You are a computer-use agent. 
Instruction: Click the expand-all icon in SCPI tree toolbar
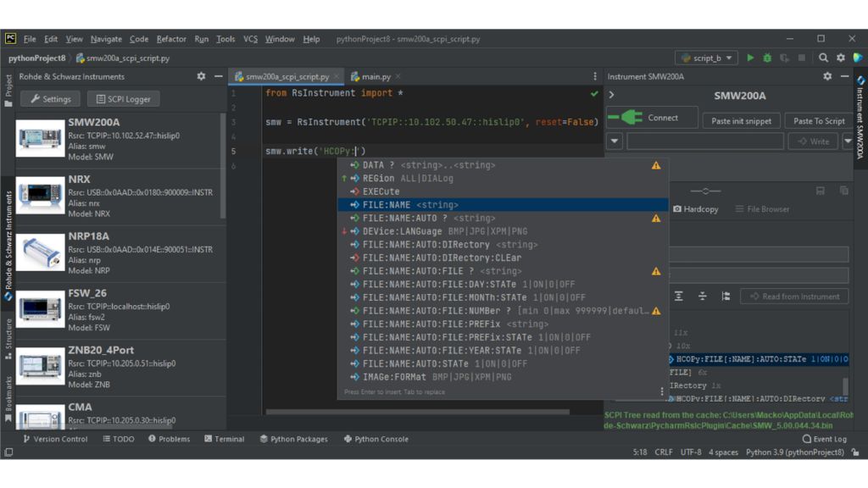click(x=679, y=297)
